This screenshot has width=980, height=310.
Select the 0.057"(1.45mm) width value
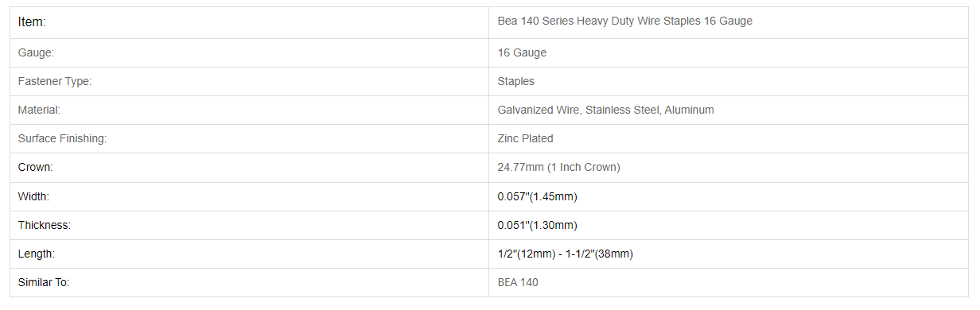click(x=537, y=196)
